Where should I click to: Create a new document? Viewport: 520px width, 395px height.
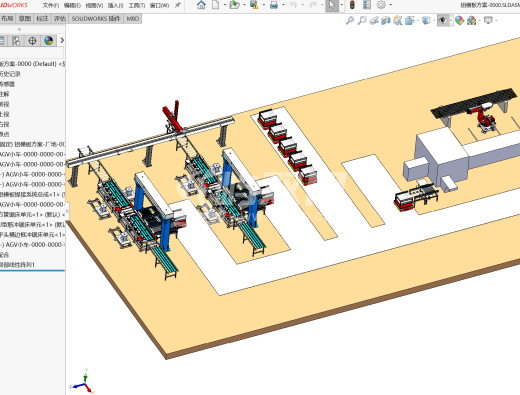point(216,5)
